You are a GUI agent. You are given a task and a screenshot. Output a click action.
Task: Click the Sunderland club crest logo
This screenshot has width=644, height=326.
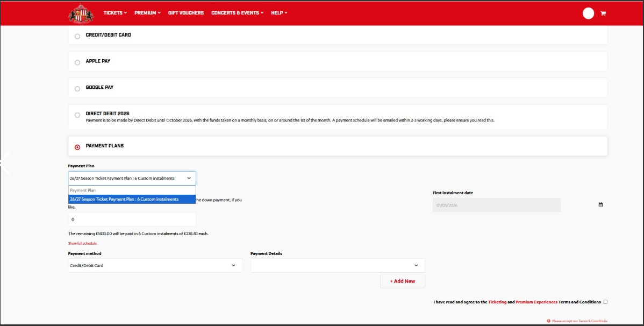tap(81, 13)
